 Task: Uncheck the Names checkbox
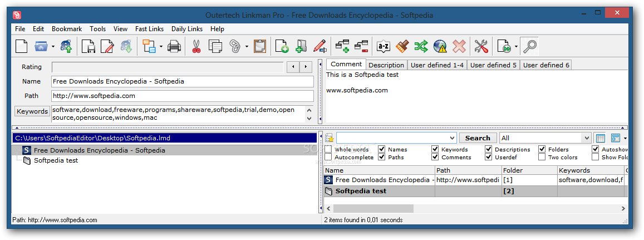click(x=381, y=149)
